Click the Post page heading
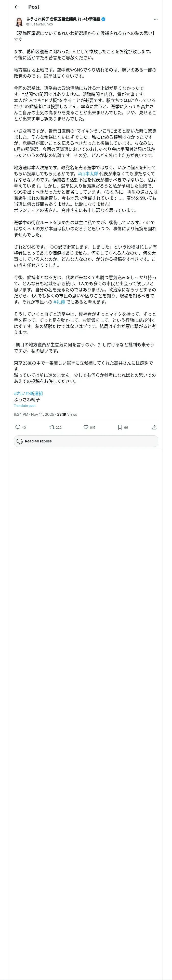This screenshot has width=172, height=980. [x=34, y=7]
